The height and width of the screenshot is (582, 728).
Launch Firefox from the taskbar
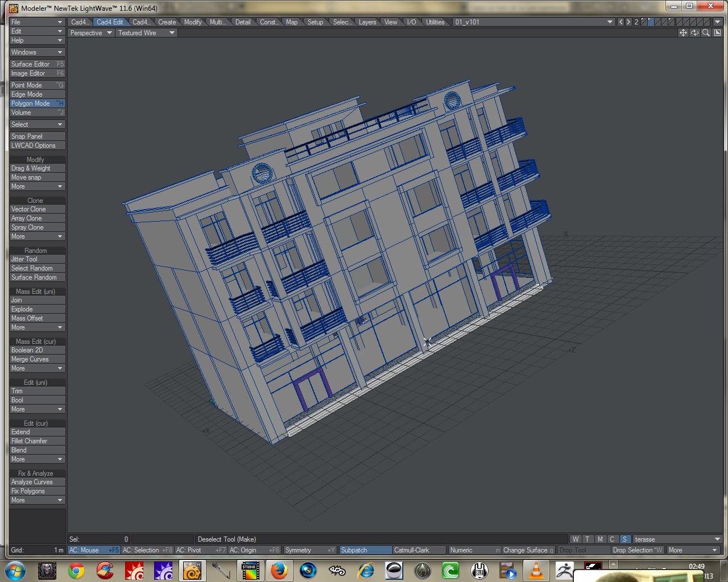click(278, 570)
